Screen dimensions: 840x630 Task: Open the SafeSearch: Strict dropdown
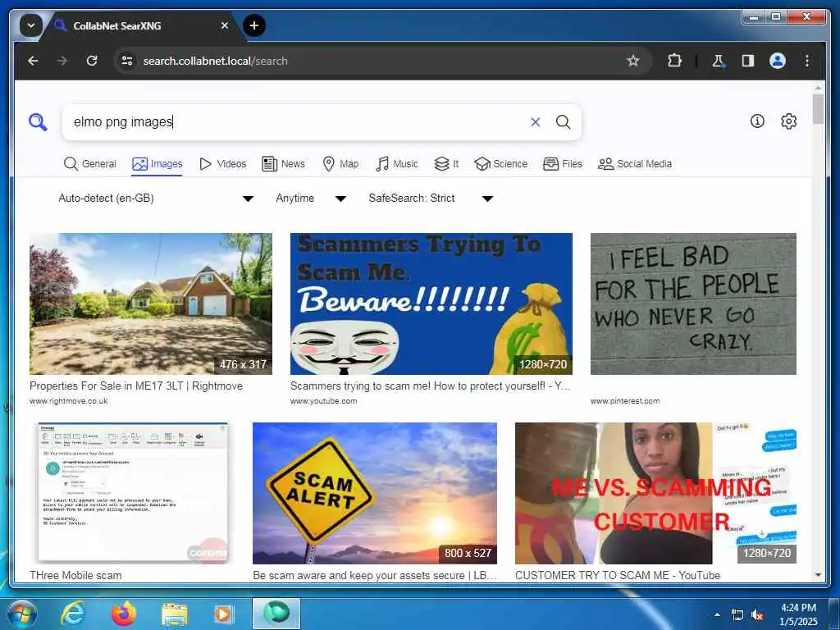(431, 199)
